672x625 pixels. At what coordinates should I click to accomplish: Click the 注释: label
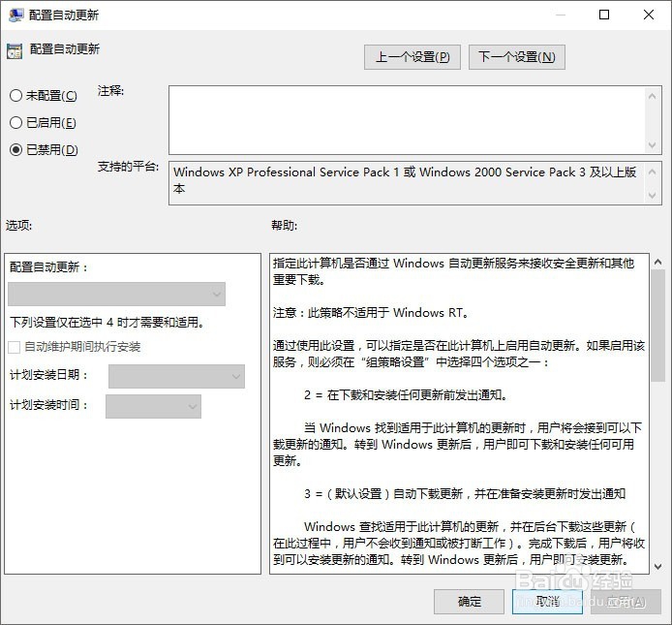click(110, 91)
